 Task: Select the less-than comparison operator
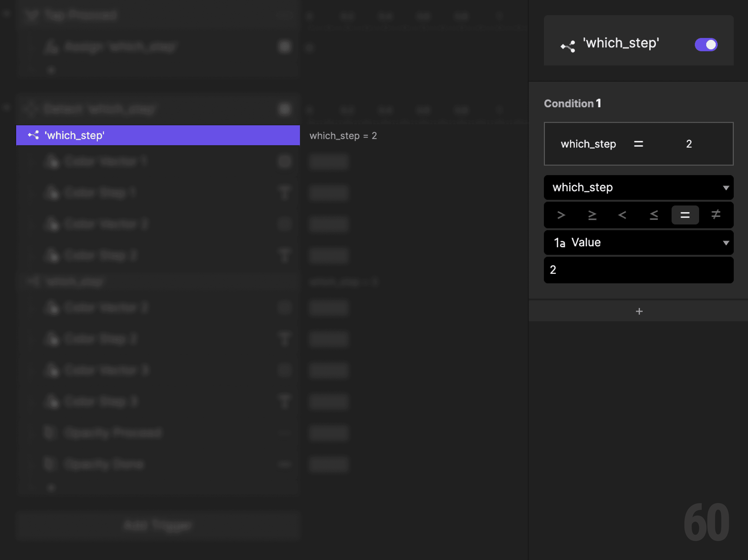(x=622, y=215)
